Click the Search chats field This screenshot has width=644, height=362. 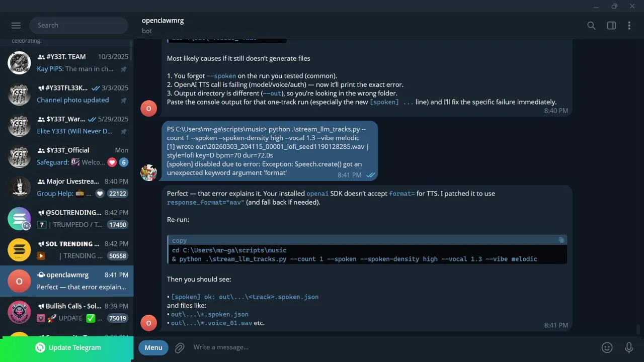tap(78, 25)
